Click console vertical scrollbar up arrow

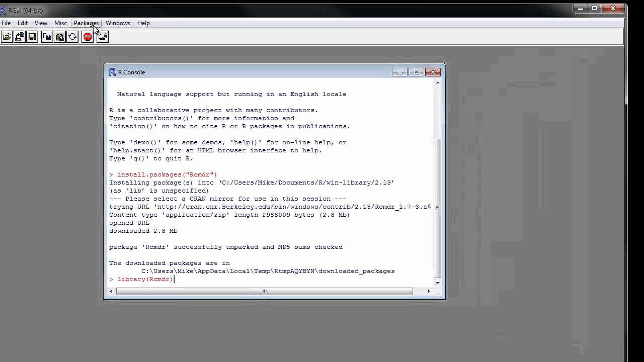coord(438,82)
